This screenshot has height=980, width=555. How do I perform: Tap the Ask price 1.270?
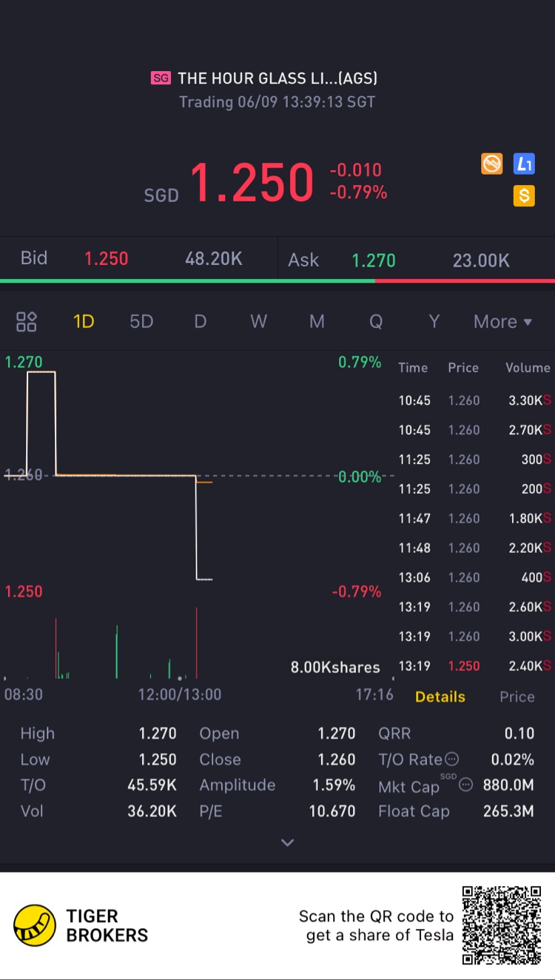tap(374, 261)
